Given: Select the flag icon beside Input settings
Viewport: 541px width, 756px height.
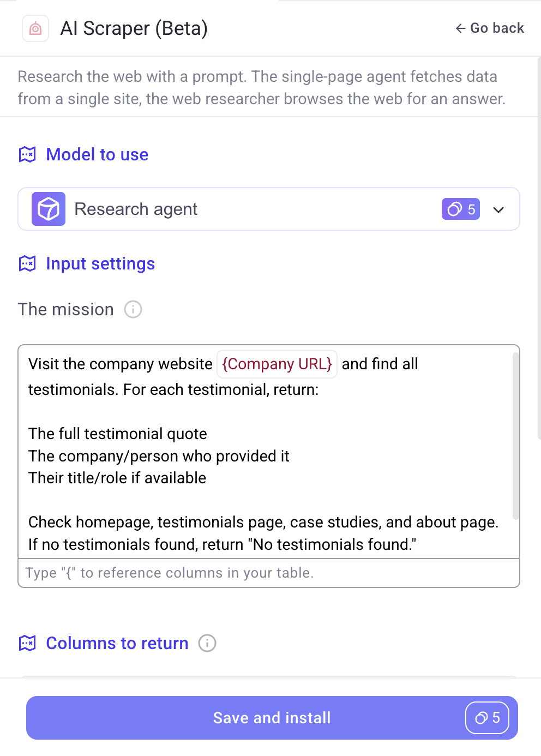Looking at the screenshot, I should tap(27, 263).
